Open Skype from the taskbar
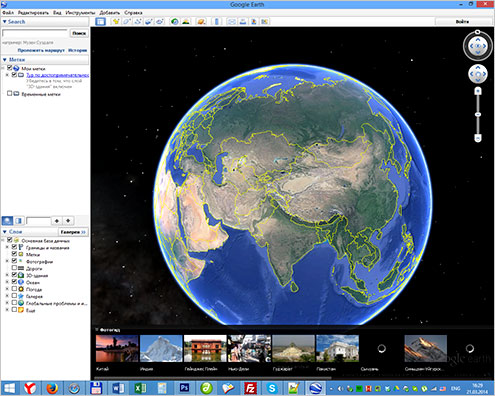Viewport: 495px width, 396px height. click(272, 388)
